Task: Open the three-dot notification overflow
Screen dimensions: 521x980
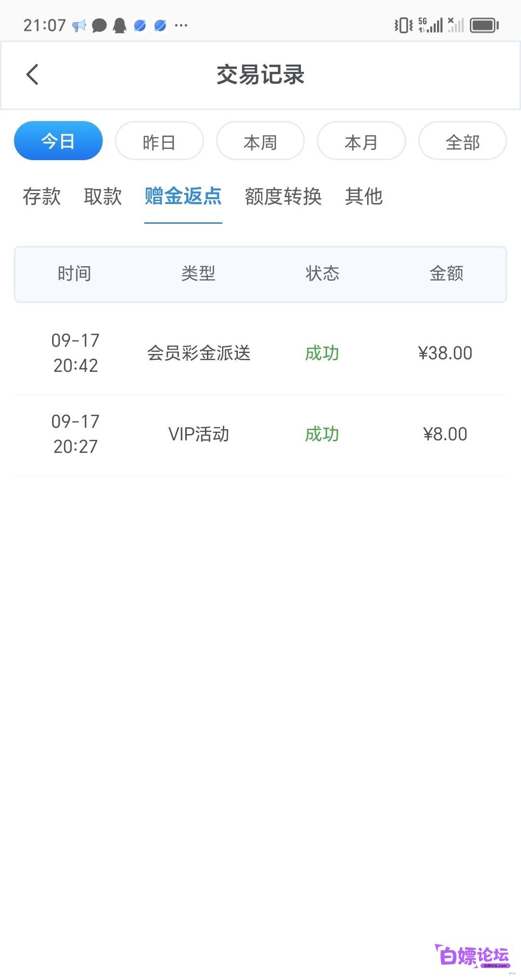Action: click(181, 25)
